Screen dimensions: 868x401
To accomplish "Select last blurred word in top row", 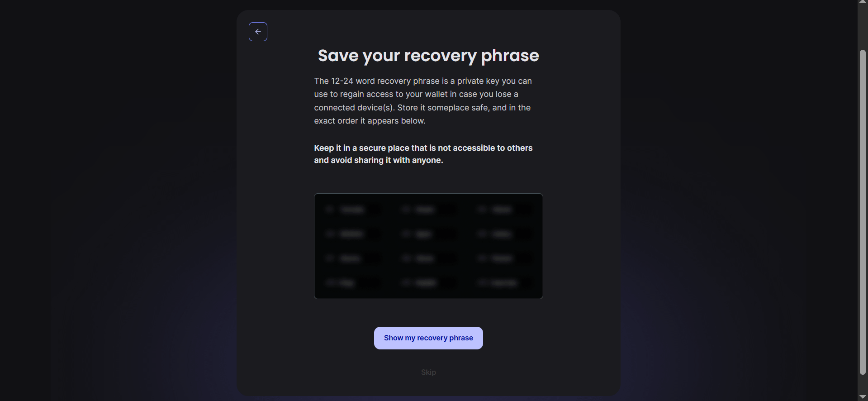I will click(x=502, y=210).
